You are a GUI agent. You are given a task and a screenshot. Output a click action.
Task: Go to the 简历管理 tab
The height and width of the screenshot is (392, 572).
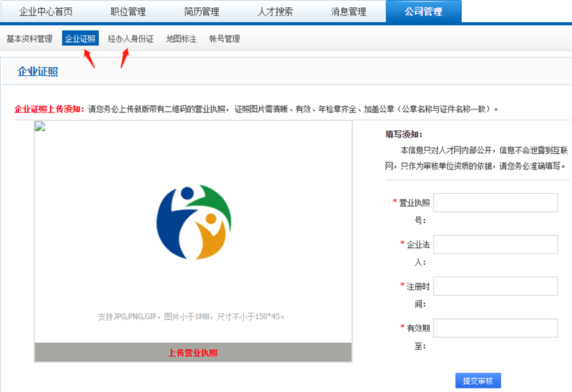click(x=202, y=11)
